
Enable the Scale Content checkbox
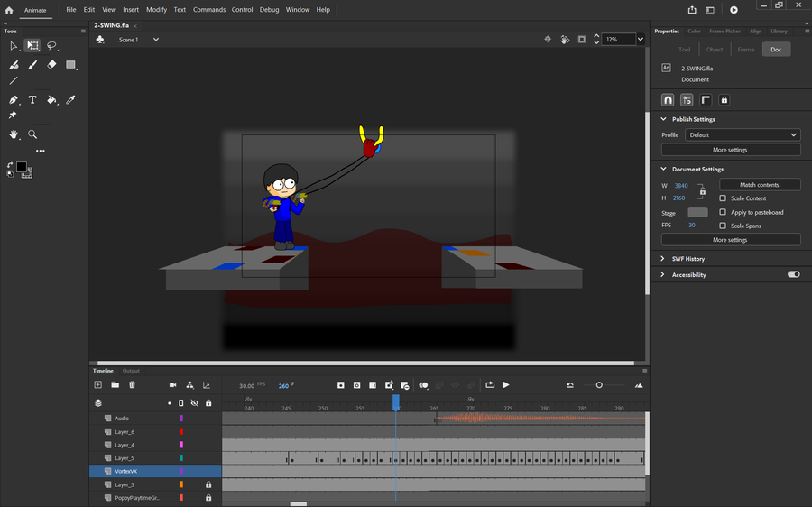(x=723, y=198)
